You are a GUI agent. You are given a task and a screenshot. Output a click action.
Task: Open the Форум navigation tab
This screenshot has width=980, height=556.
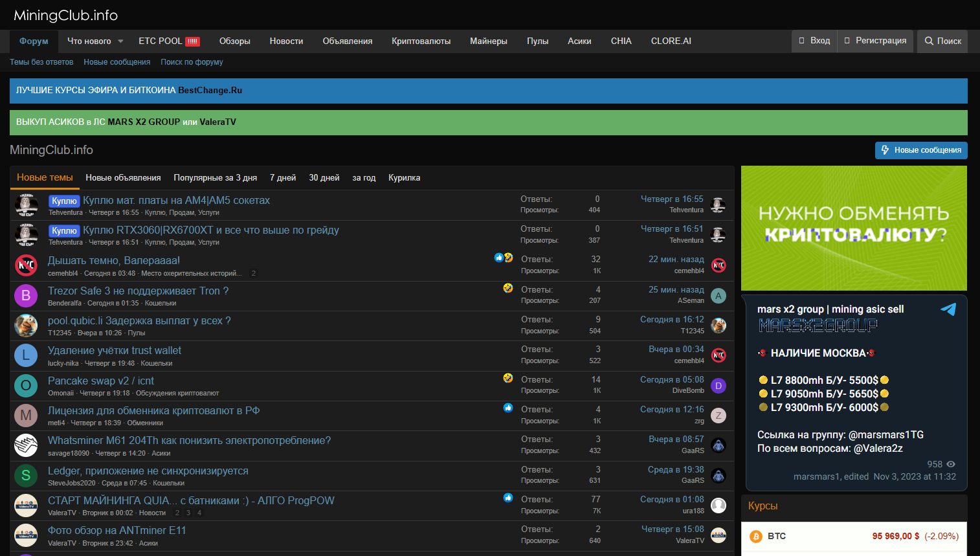coord(34,41)
